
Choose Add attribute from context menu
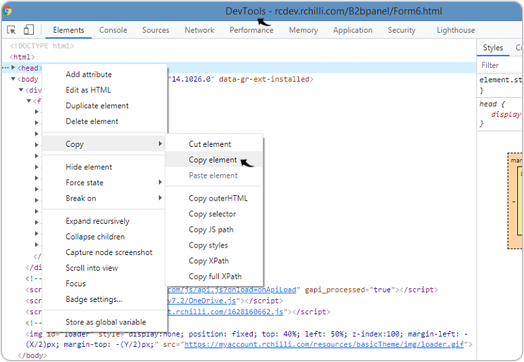[x=89, y=74]
